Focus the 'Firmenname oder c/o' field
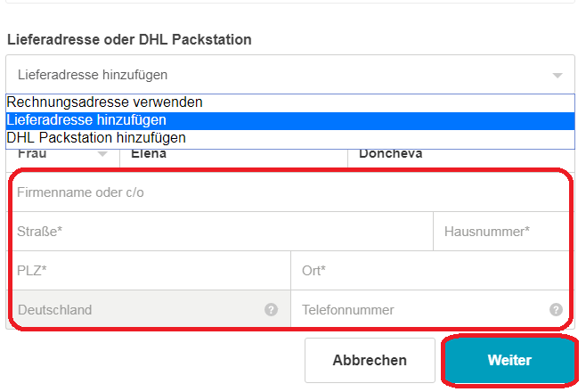This screenshot has width=586, height=392. pyautogui.click(x=285, y=192)
